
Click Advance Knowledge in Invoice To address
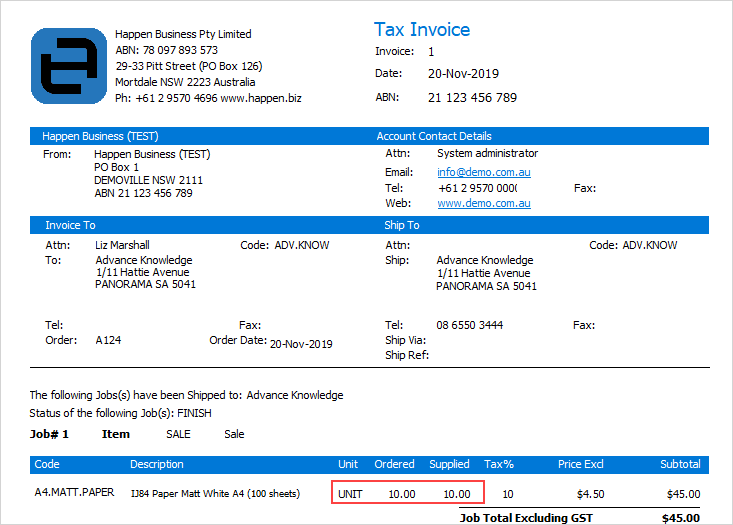point(144,260)
